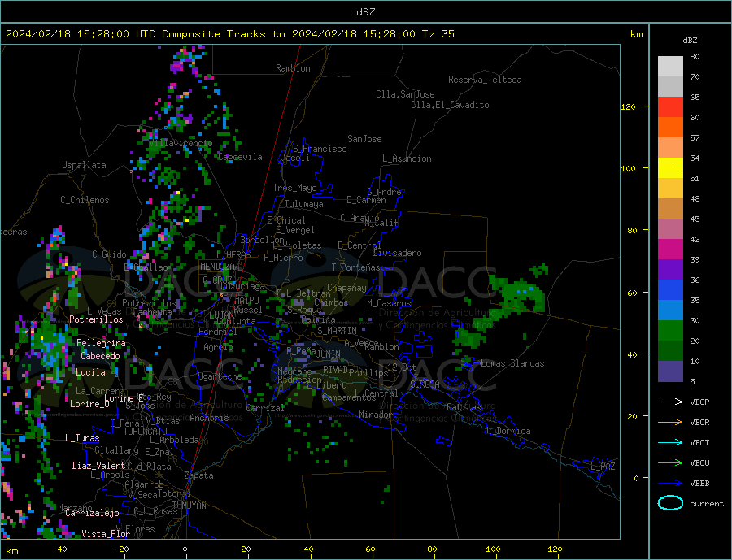Click the Carrizalejo label
The height and width of the screenshot is (560, 732).
coord(92,513)
